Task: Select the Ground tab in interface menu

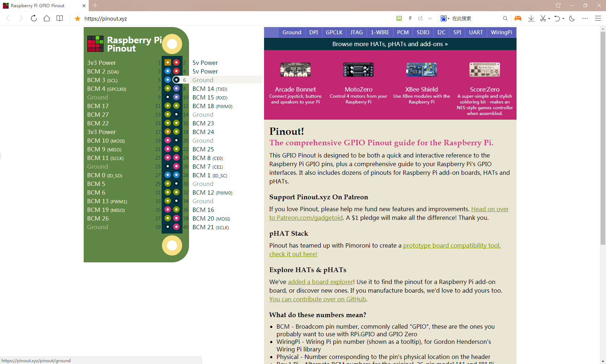Action: click(292, 32)
